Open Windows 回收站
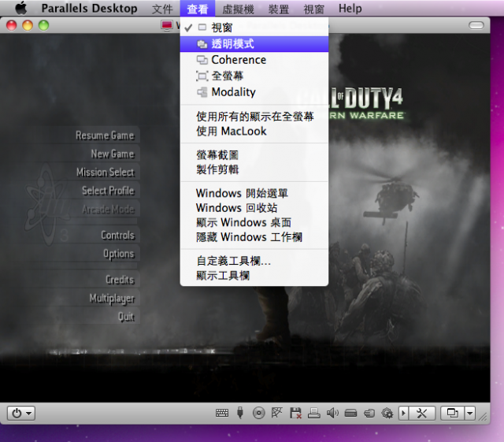The image size is (504, 442). [x=254, y=208]
